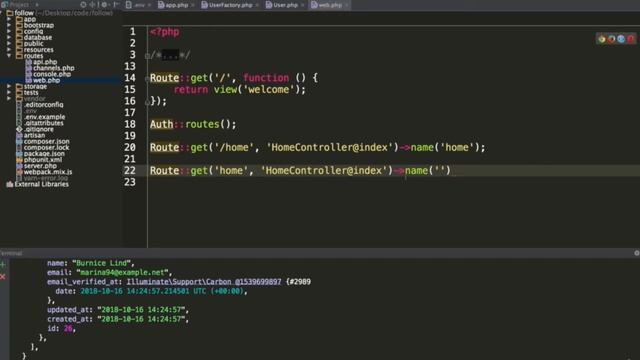The height and width of the screenshot is (360, 640).
Task: Open in Firefox browser icon in editor
Action: (x=611, y=39)
